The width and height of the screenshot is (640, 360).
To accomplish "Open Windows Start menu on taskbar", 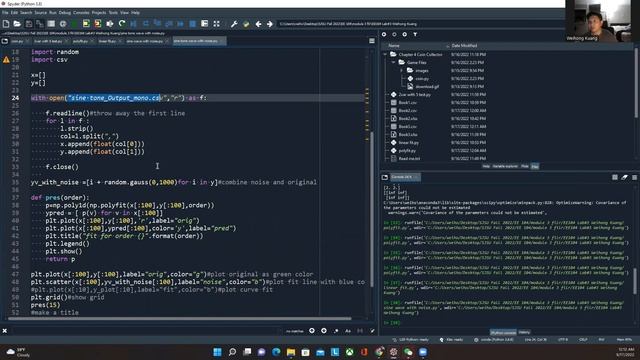I will [218, 352].
